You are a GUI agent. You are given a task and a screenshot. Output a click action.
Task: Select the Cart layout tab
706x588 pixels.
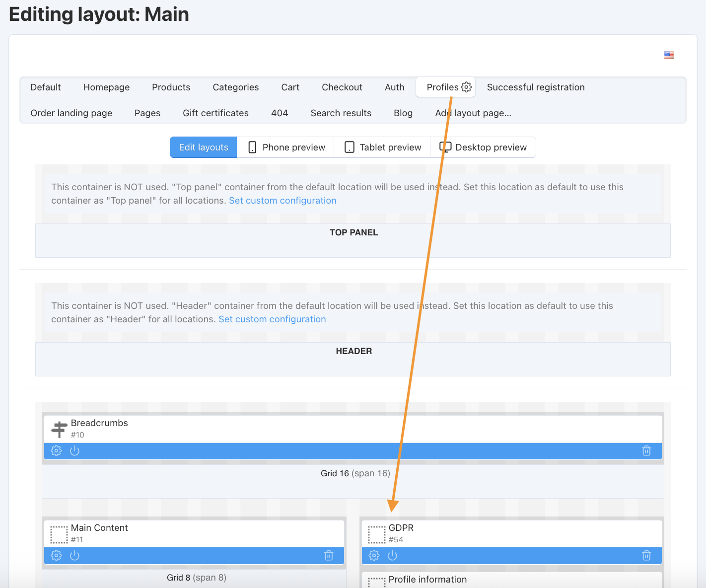pyautogui.click(x=290, y=87)
